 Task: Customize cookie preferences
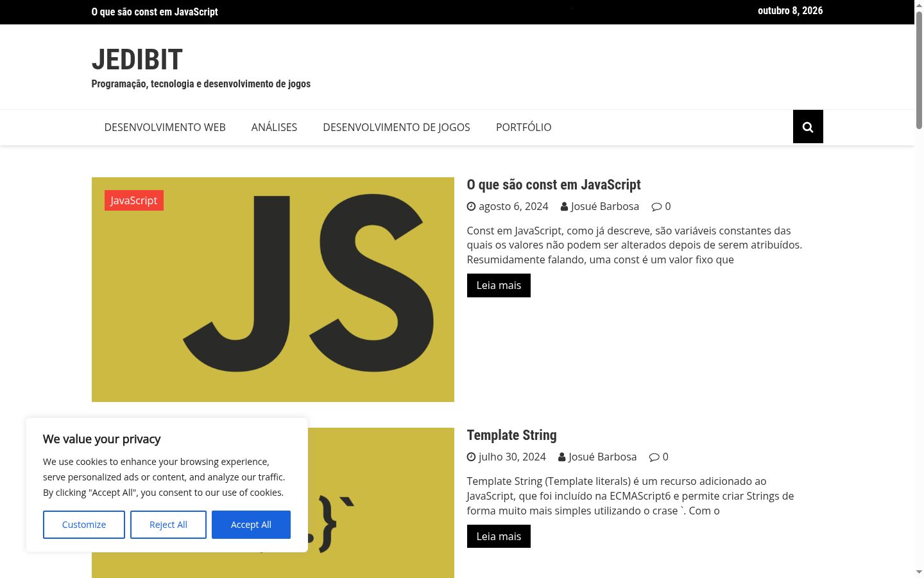tap(84, 525)
